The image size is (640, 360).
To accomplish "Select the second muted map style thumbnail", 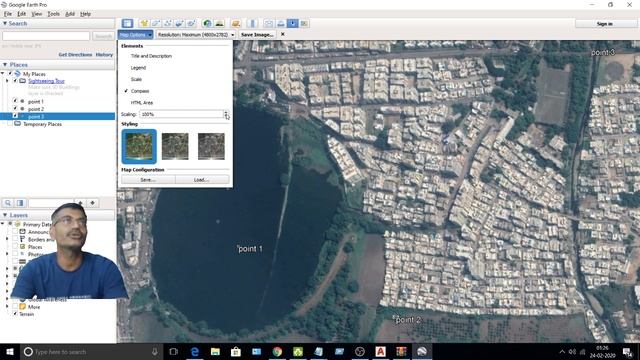I will coord(175,146).
